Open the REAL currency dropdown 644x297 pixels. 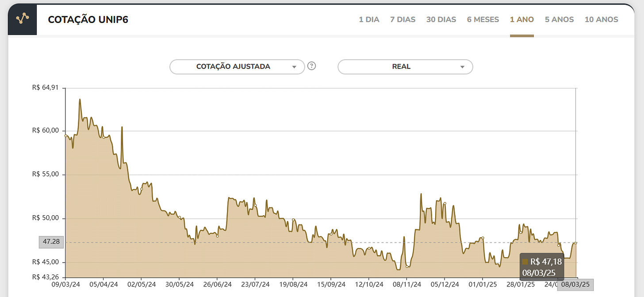[405, 67]
